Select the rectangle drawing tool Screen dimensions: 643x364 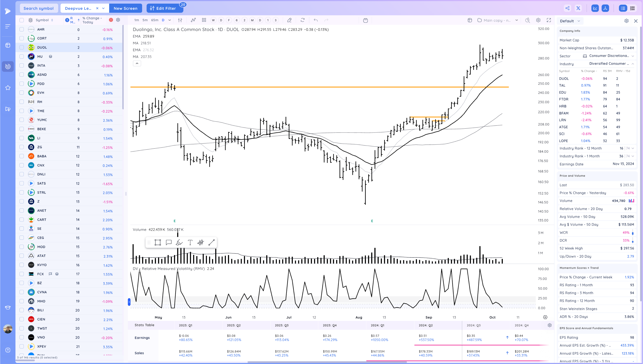[158, 242]
